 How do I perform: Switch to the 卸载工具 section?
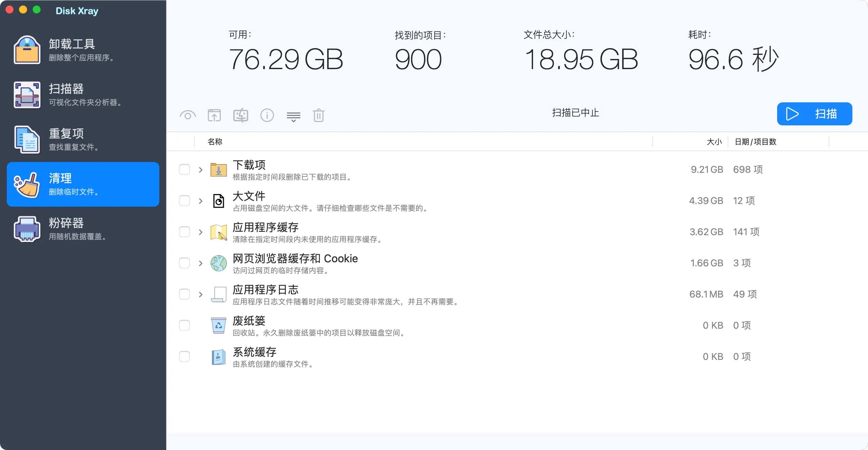[x=83, y=50]
